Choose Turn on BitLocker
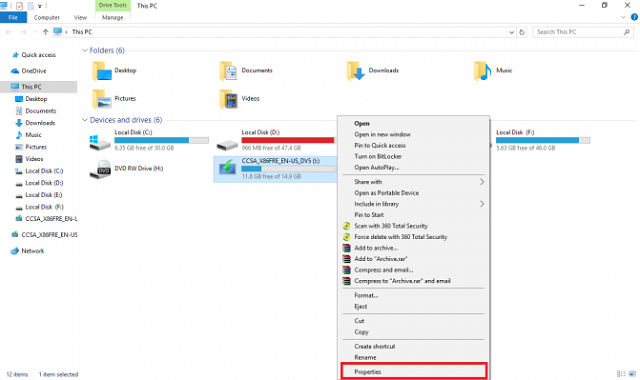 click(413, 156)
